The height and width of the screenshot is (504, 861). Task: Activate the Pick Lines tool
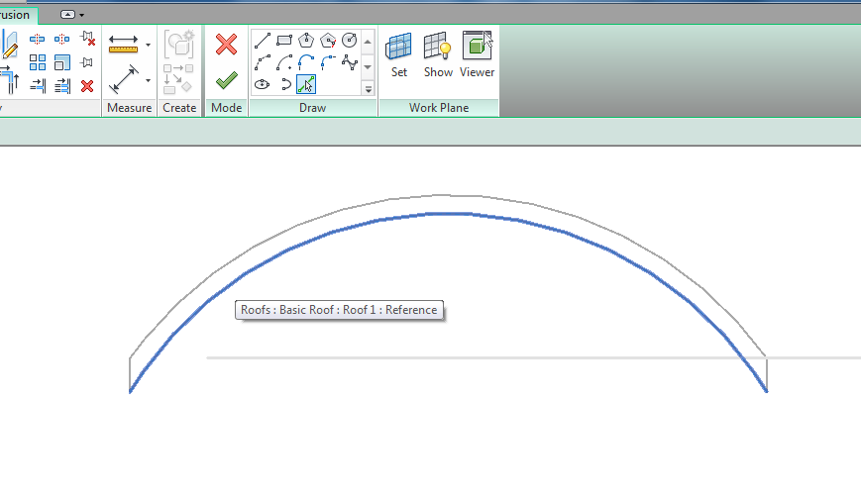(306, 84)
